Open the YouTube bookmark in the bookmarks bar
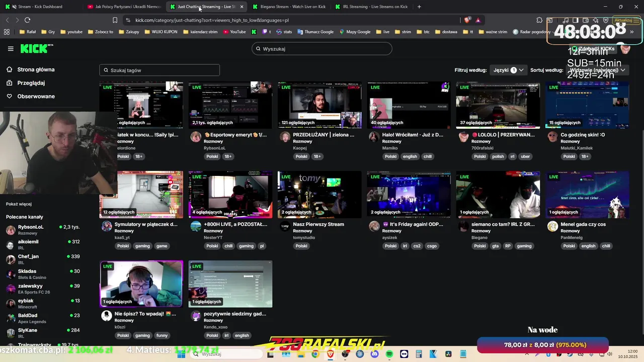Screen dimensions: 644x362 tap(234, 32)
